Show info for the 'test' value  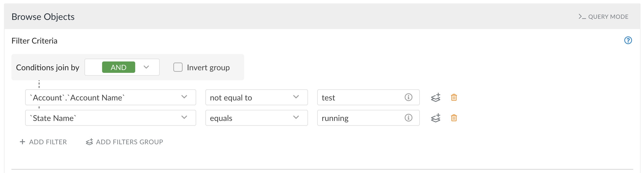(408, 97)
